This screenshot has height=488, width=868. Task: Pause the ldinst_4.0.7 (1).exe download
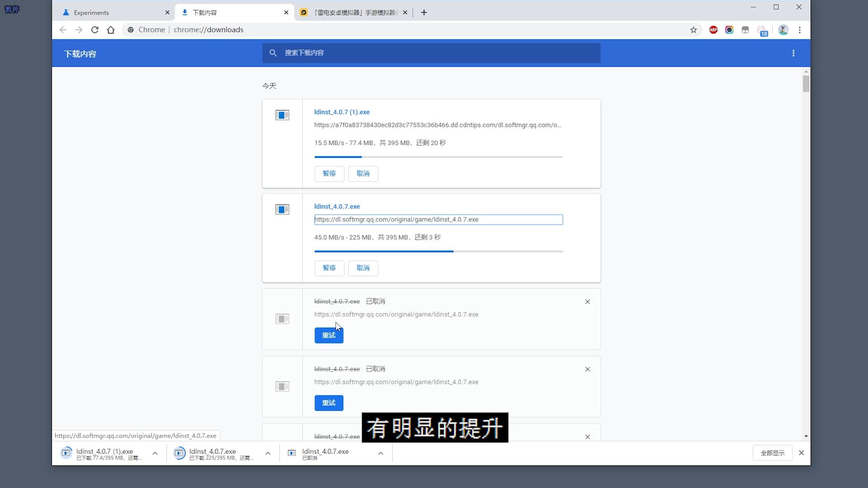point(329,174)
